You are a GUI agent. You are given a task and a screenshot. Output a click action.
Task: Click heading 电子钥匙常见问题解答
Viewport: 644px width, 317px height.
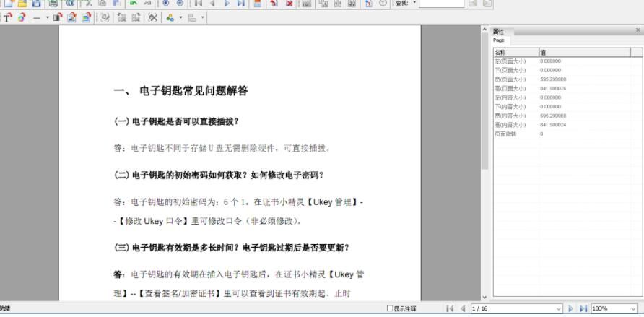coord(194,91)
